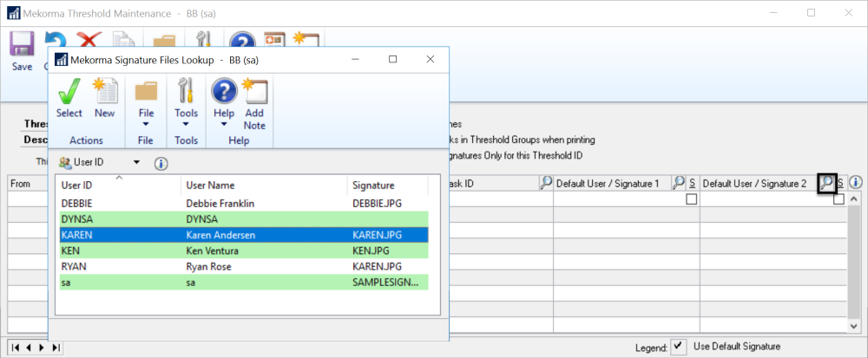The width and height of the screenshot is (868, 358).
Task: Click first row Default User / Signature 2 field
Action: (x=766, y=199)
